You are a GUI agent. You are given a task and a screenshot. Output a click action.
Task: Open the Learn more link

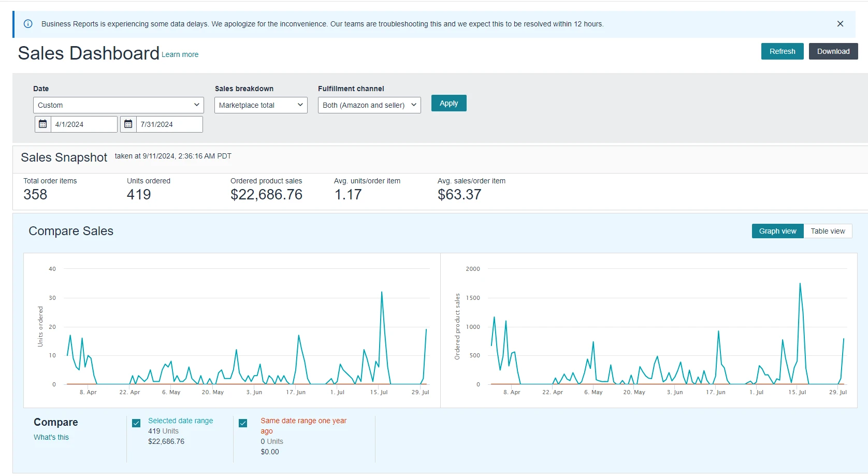(180, 54)
